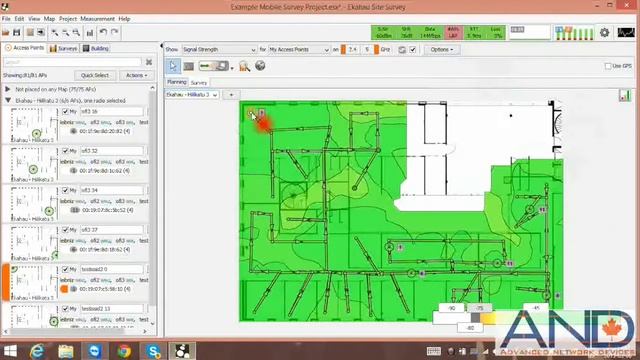Toggle the My checkbox for testssid2 13

pos(65,309)
